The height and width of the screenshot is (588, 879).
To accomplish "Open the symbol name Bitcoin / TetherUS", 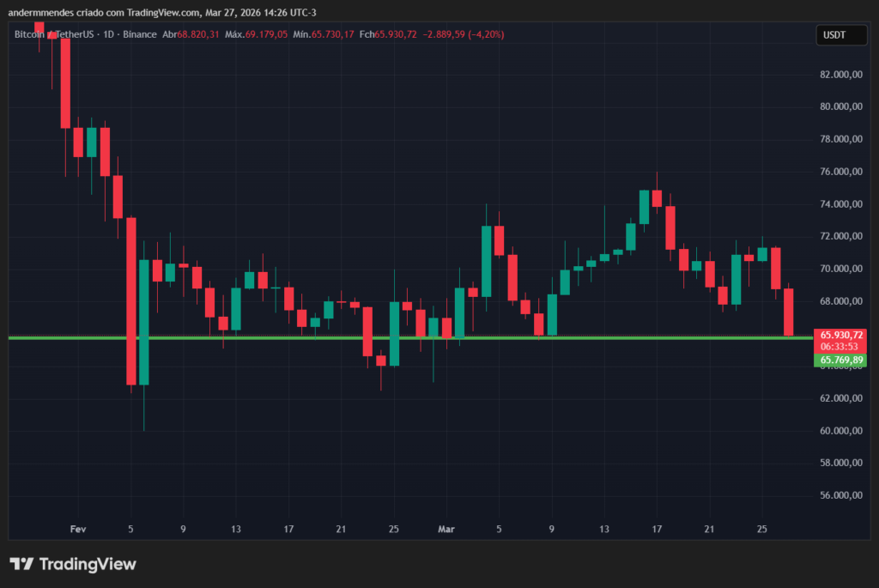I will pyautogui.click(x=56, y=35).
